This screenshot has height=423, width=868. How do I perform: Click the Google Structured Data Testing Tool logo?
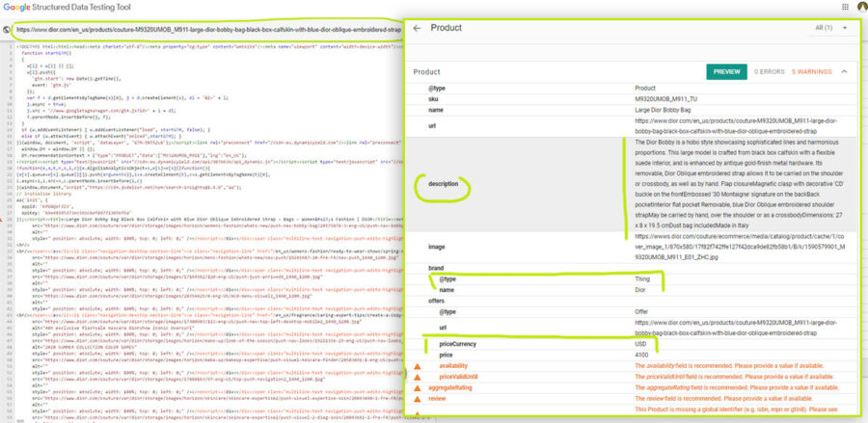tap(67, 7)
